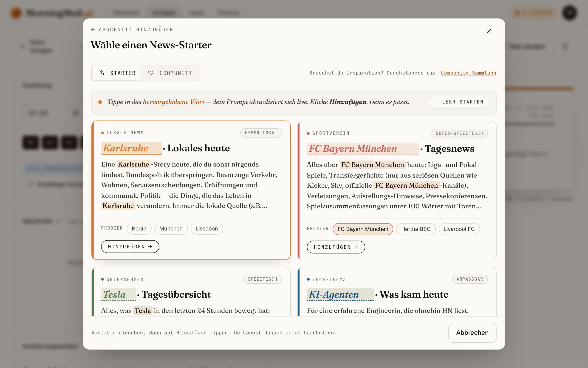Click Hinzufügen on Lokale News card
This screenshot has width=588, height=368.
130,247
